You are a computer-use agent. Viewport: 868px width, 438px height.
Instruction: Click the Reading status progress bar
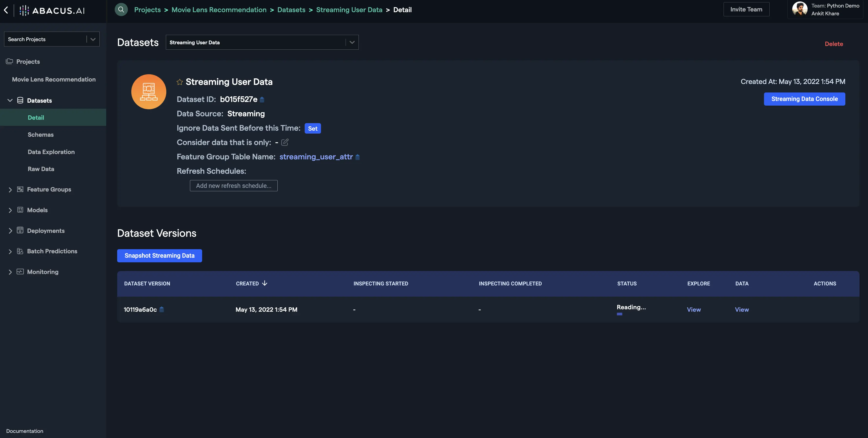[x=619, y=314]
